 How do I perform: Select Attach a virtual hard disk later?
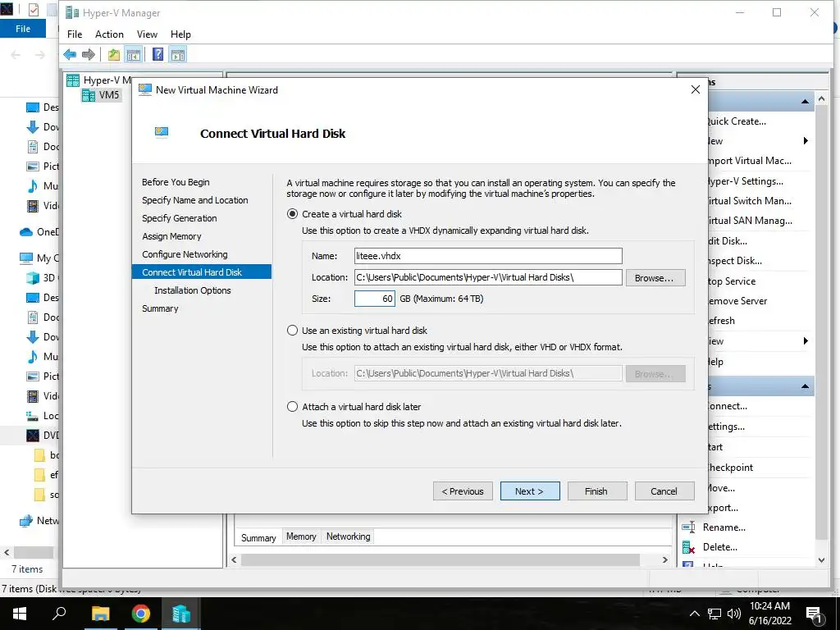pyautogui.click(x=292, y=407)
